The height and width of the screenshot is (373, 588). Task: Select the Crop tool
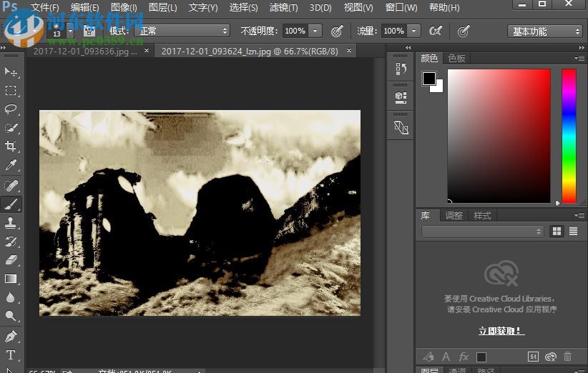coord(11,146)
